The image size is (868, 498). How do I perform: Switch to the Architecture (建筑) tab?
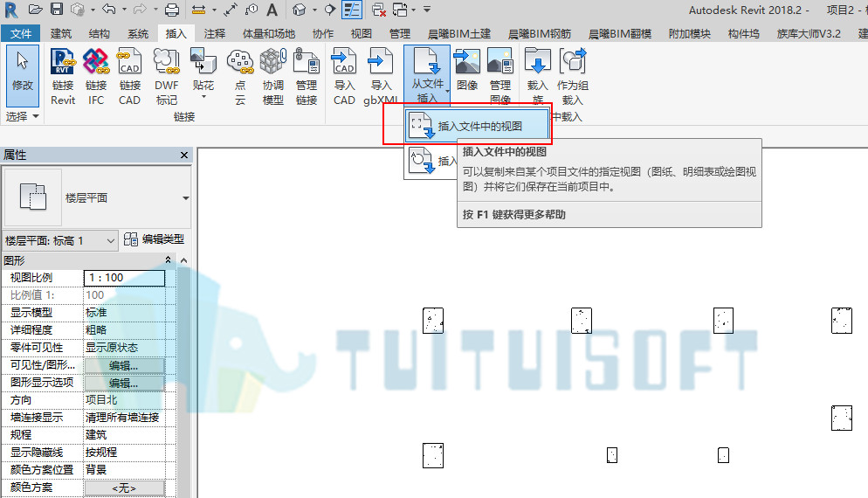pyautogui.click(x=61, y=34)
